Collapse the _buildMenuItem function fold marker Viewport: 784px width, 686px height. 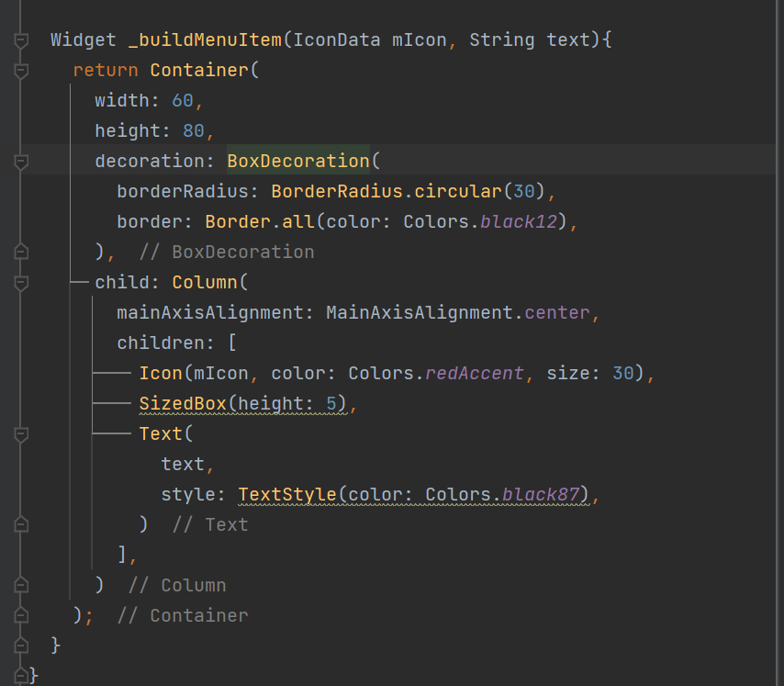[21, 40]
